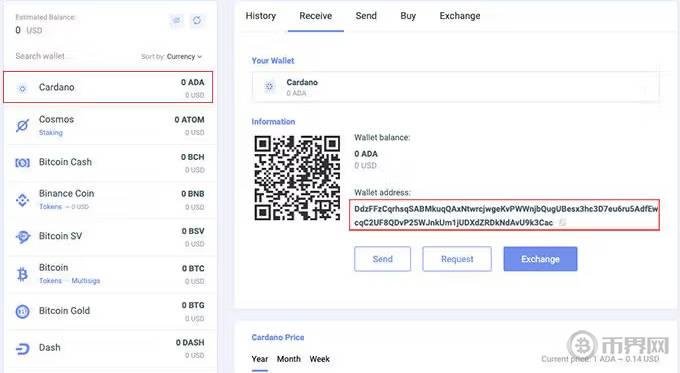Click the Bitcoin SV icon
This screenshot has width=680, height=373.
point(23,237)
